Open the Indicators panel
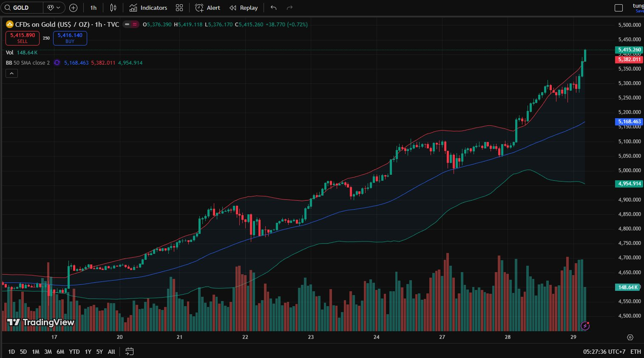 [148, 8]
